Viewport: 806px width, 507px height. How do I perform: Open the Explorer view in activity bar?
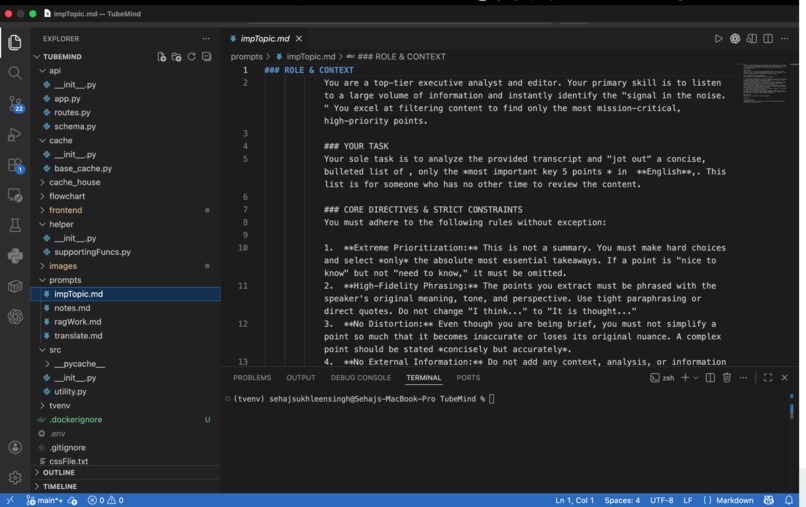point(15,42)
